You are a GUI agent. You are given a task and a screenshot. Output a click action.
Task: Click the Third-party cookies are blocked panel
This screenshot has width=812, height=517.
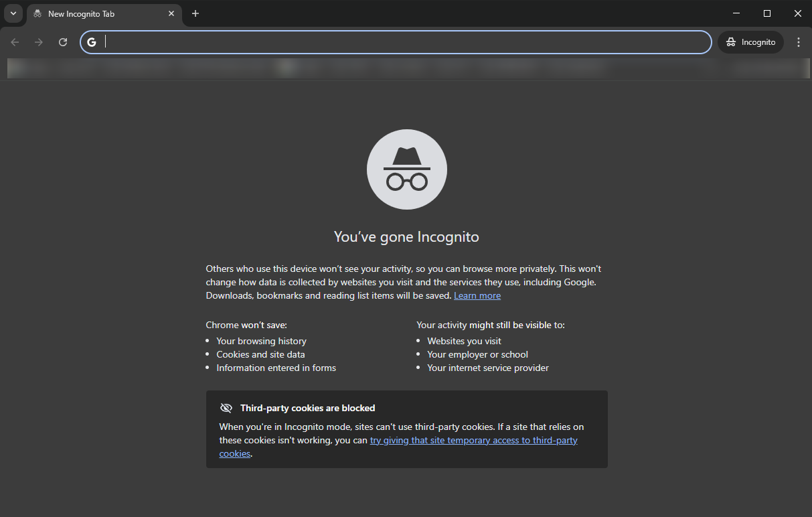pyautogui.click(x=406, y=429)
